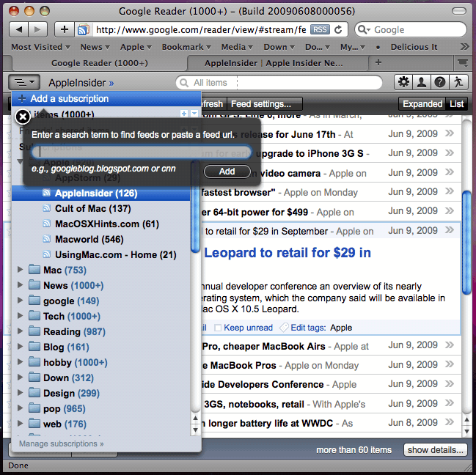Click the running figure icon in Reader toolbar
The width and height of the screenshot is (476, 475).
pyautogui.click(x=458, y=82)
